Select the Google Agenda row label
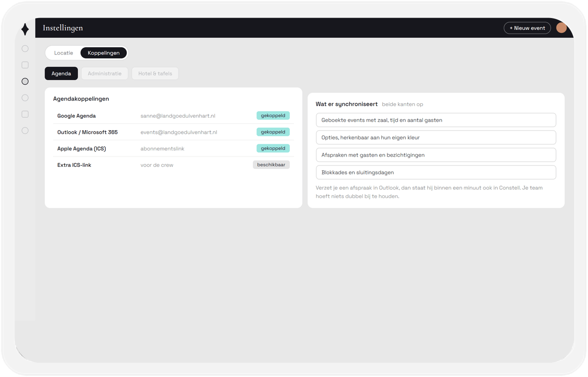The width and height of the screenshot is (588, 377). [x=76, y=116]
